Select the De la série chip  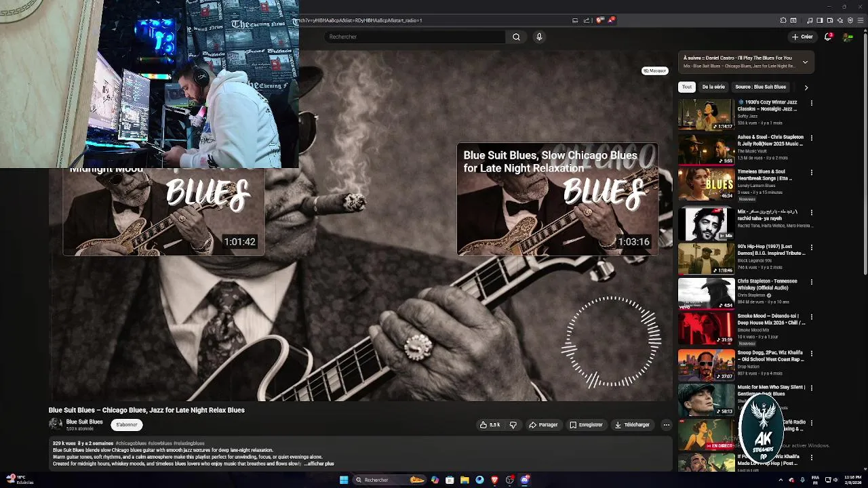tap(713, 87)
